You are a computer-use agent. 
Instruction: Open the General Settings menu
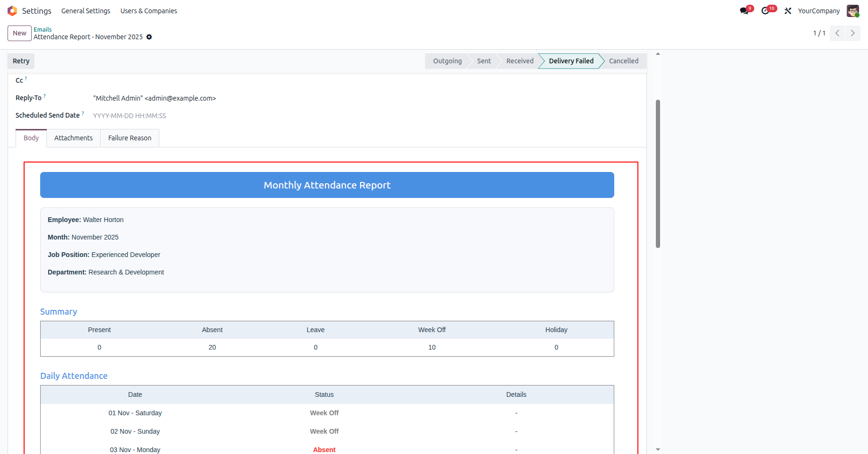tap(86, 10)
